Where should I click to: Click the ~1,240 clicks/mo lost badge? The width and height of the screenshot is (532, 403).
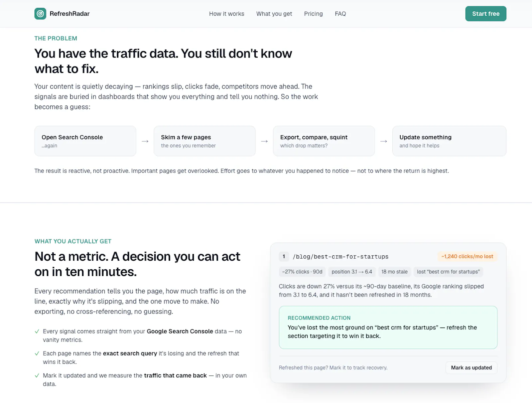[467, 256]
